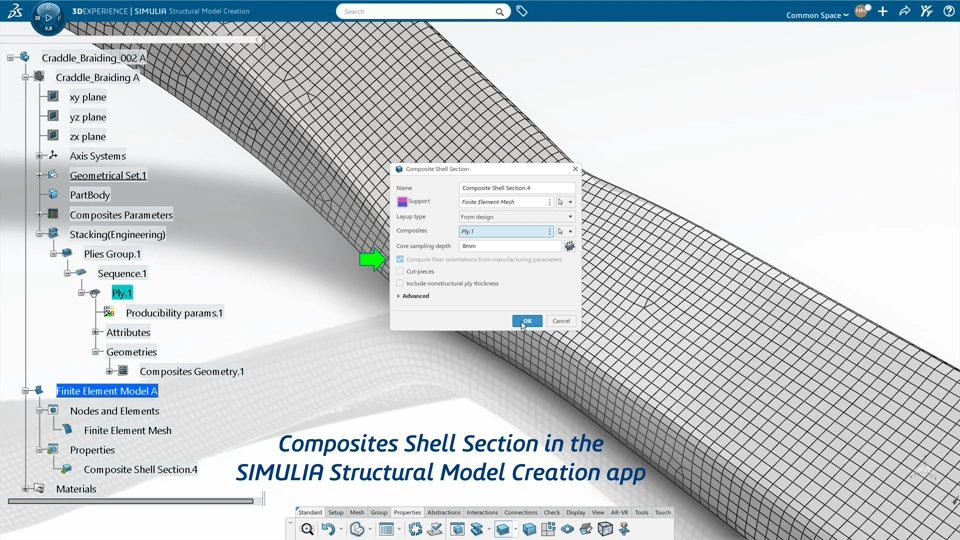Enable Include nonstructural ply thickness checkbox
The width and height of the screenshot is (960, 540).
(x=400, y=283)
